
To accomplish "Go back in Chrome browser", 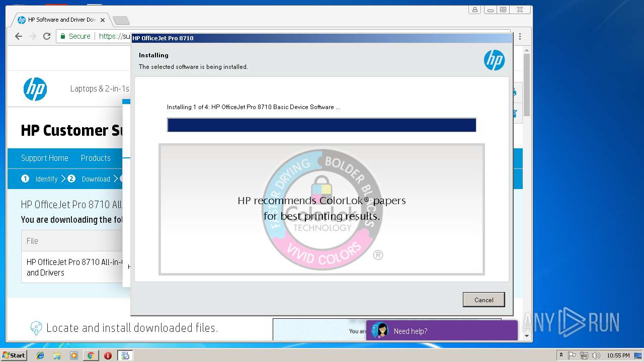I will click(x=19, y=36).
